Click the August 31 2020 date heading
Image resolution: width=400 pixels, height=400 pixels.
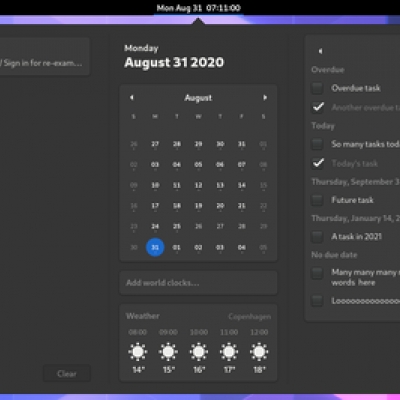[174, 62]
